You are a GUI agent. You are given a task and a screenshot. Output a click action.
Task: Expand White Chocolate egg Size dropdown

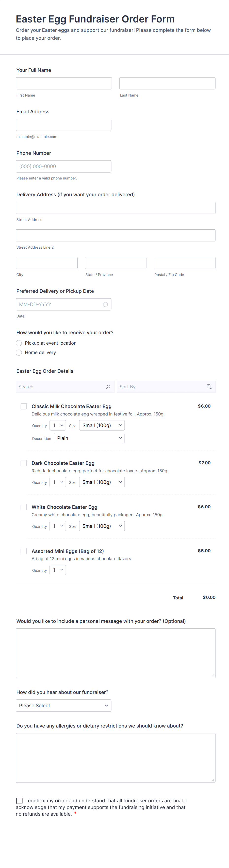click(102, 526)
